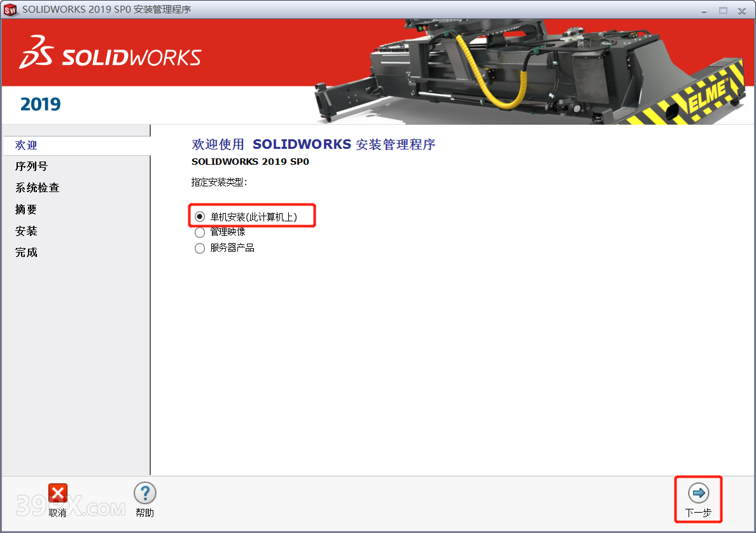Jump to 安装 step in sidebar

coord(26,231)
